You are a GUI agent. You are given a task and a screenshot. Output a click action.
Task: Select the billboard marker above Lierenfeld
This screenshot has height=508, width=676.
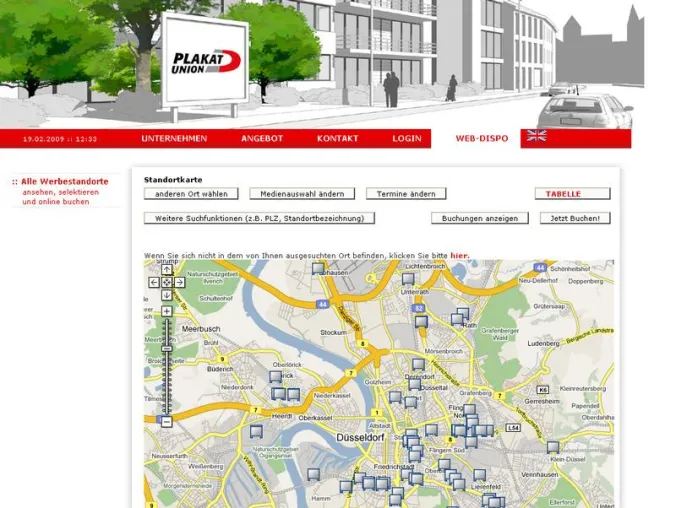[479, 476]
